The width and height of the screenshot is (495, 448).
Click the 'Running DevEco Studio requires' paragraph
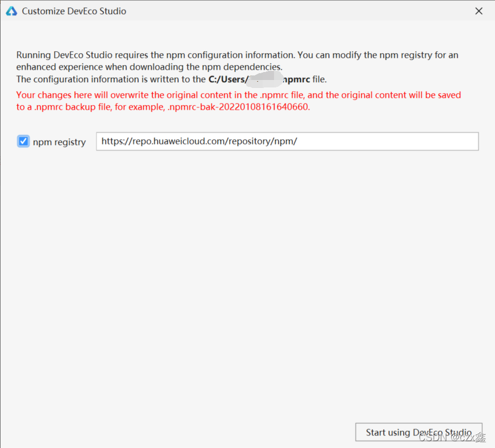[237, 61]
